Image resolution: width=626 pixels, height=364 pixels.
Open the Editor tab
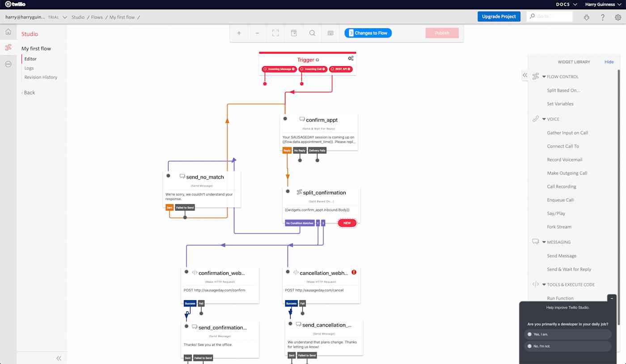(x=30, y=59)
